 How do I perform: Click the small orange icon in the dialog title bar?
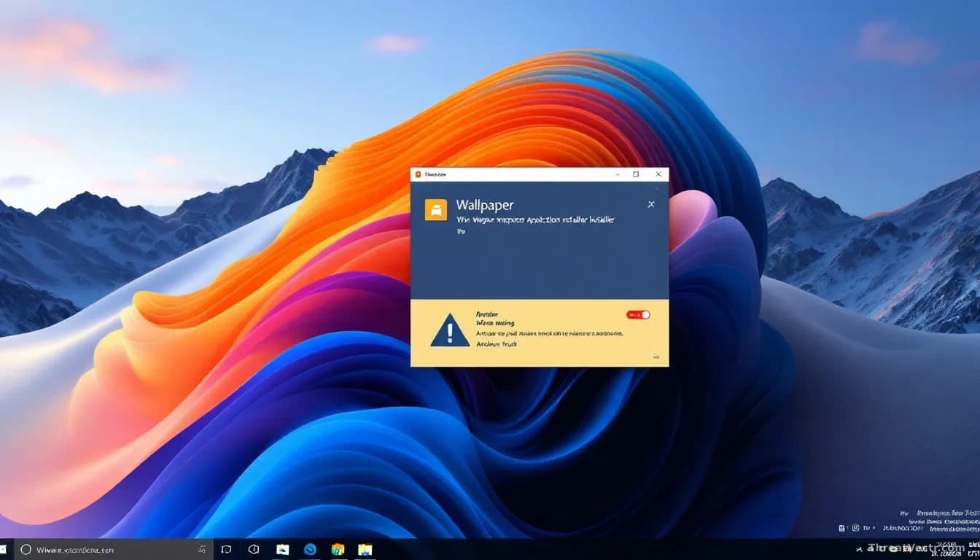click(x=417, y=174)
